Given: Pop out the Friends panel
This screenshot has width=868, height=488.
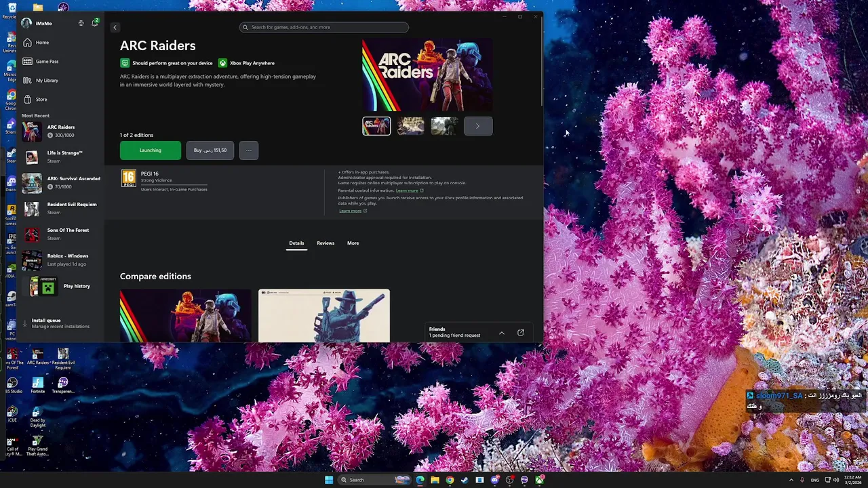Looking at the screenshot, I should pyautogui.click(x=521, y=333).
